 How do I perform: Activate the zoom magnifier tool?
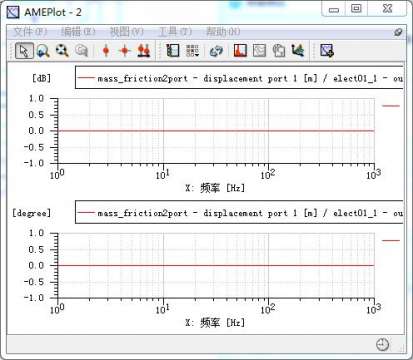(x=43, y=51)
